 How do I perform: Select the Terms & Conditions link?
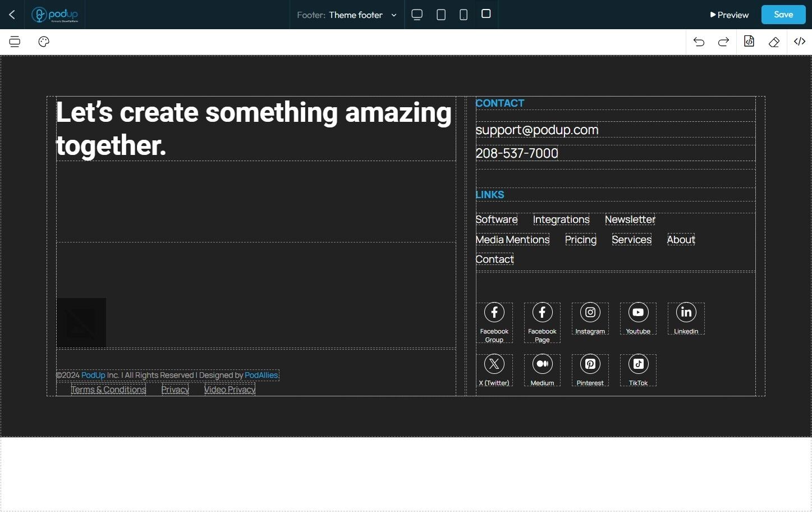tap(108, 390)
